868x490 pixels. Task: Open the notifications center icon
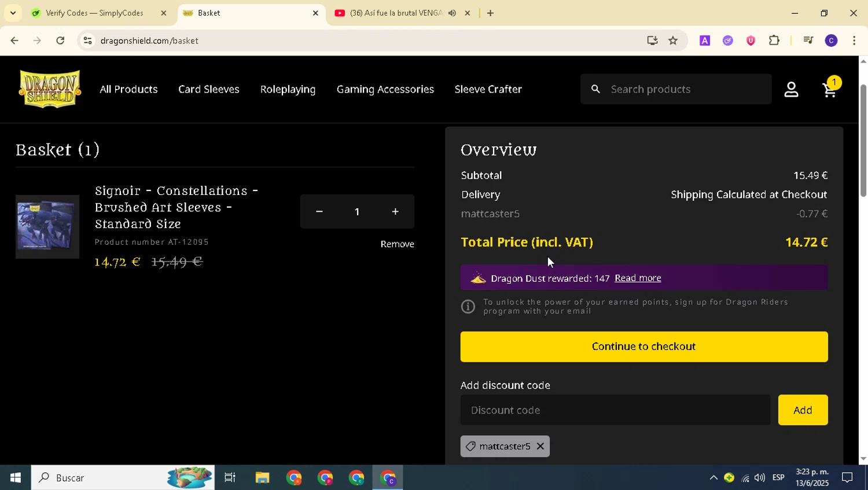(847, 477)
